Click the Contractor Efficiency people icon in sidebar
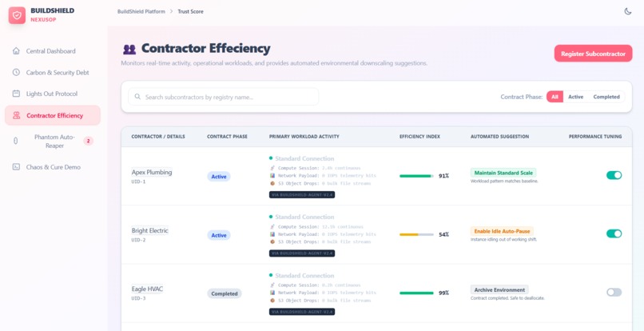 pyautogui.click(x=16, y=116)
